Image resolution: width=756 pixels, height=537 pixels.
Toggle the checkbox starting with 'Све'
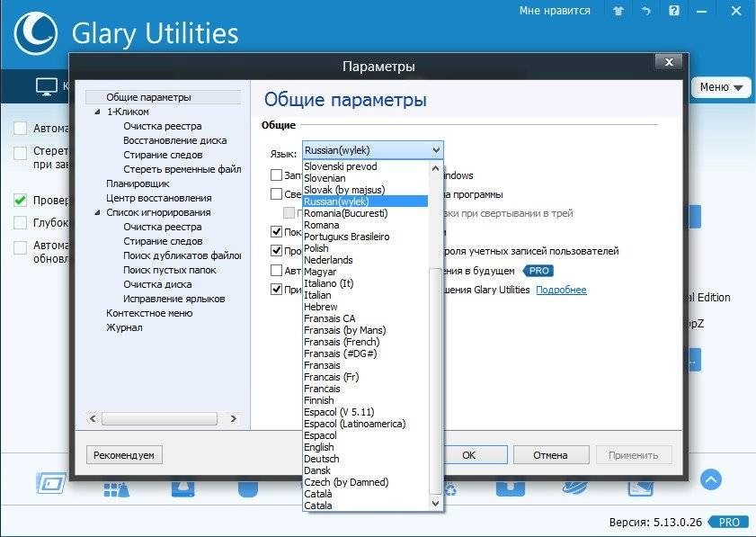[276, 194]
